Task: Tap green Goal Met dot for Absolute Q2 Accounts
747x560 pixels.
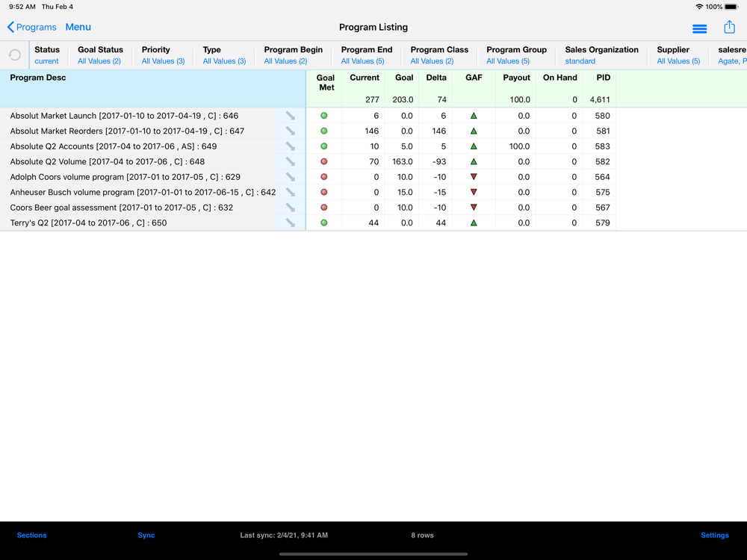Action: tap(324, 146)
